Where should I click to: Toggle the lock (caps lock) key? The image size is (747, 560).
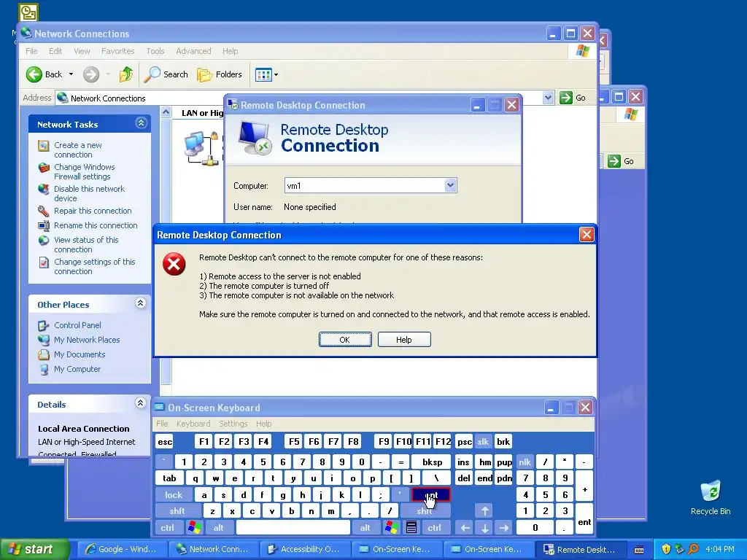coord(174,495)
